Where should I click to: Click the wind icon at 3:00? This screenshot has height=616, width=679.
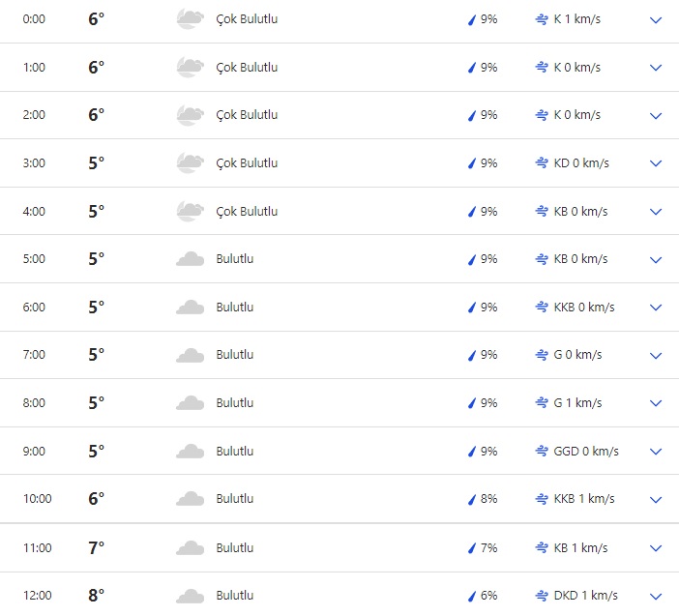542,163
